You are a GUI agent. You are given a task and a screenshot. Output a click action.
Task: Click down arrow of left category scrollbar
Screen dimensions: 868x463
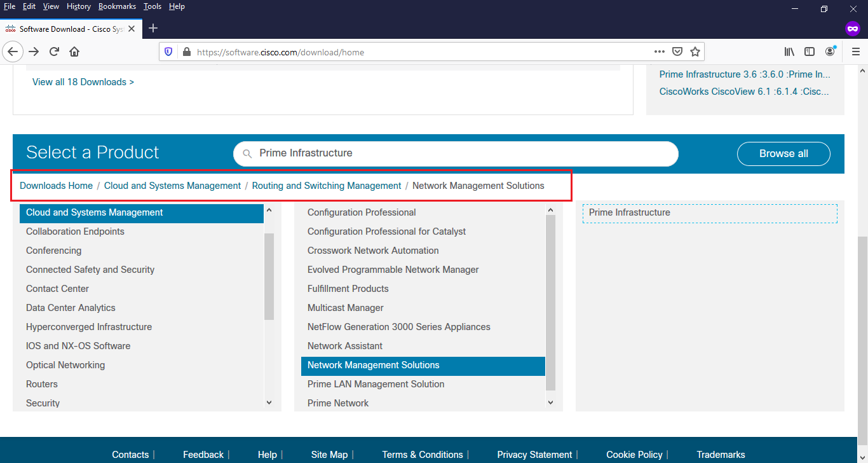(x=269, y=402)
